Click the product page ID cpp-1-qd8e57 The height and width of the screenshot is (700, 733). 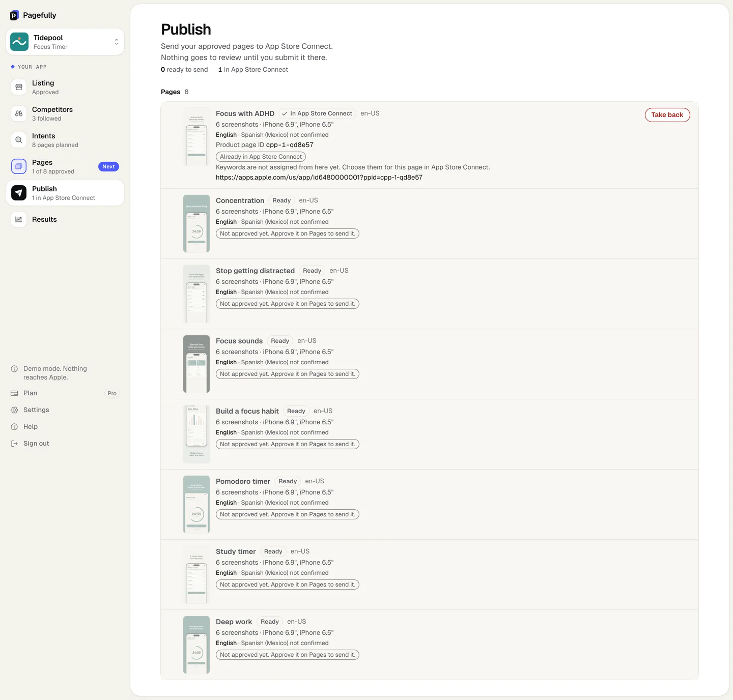click(x=290, y=145)
